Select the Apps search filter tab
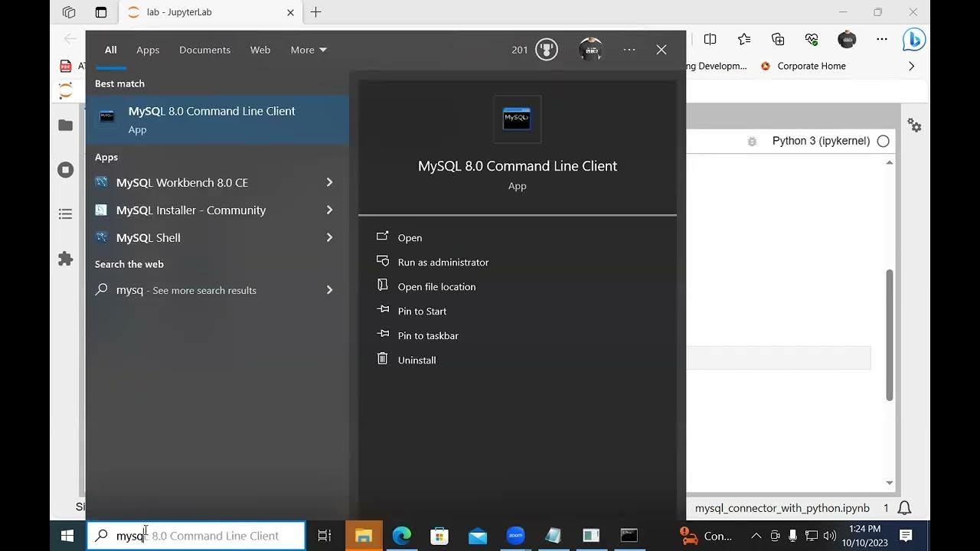Screen dimensions: 980x551 (148, 50)
